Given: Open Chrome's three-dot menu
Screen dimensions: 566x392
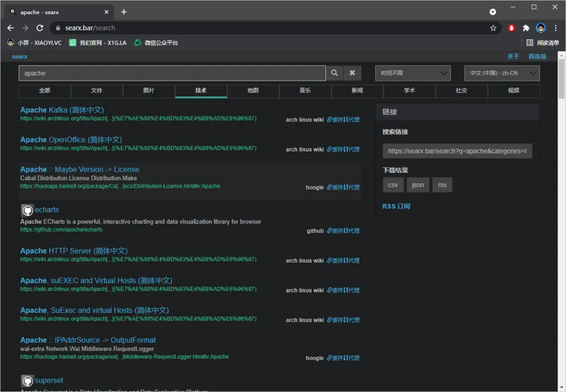Looking at the screenshot, I should coord(556,28).
